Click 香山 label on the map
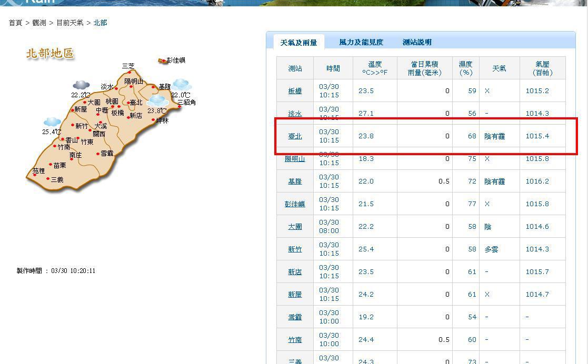Image resolution: width=588 pixels, height=364 pixels. click(x=72, y=140)
